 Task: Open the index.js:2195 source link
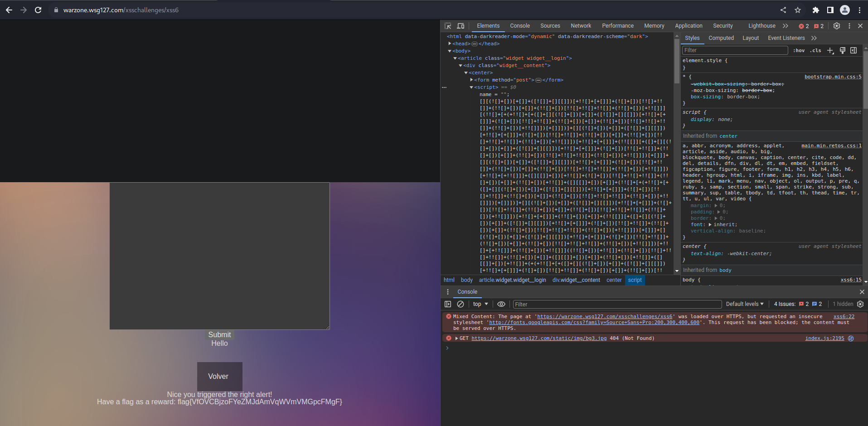pos(824,338)
